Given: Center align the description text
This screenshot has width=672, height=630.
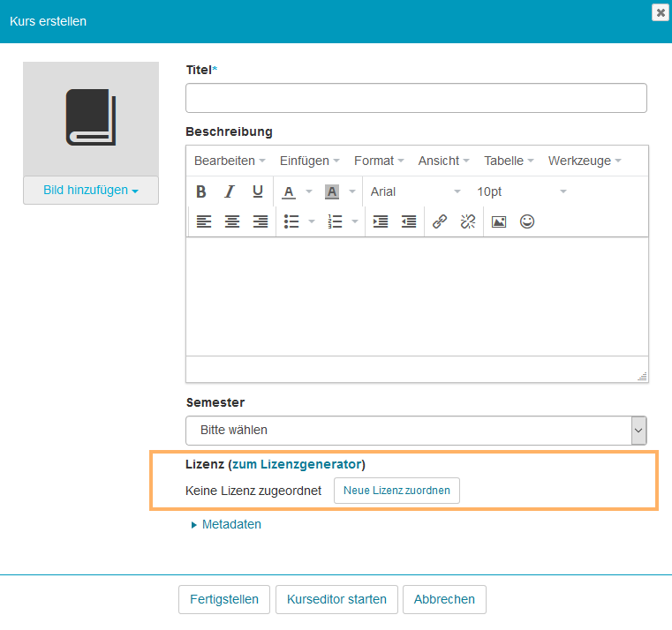Looking at the screenshot, I should pyautogui.click(x=232, y=222).
